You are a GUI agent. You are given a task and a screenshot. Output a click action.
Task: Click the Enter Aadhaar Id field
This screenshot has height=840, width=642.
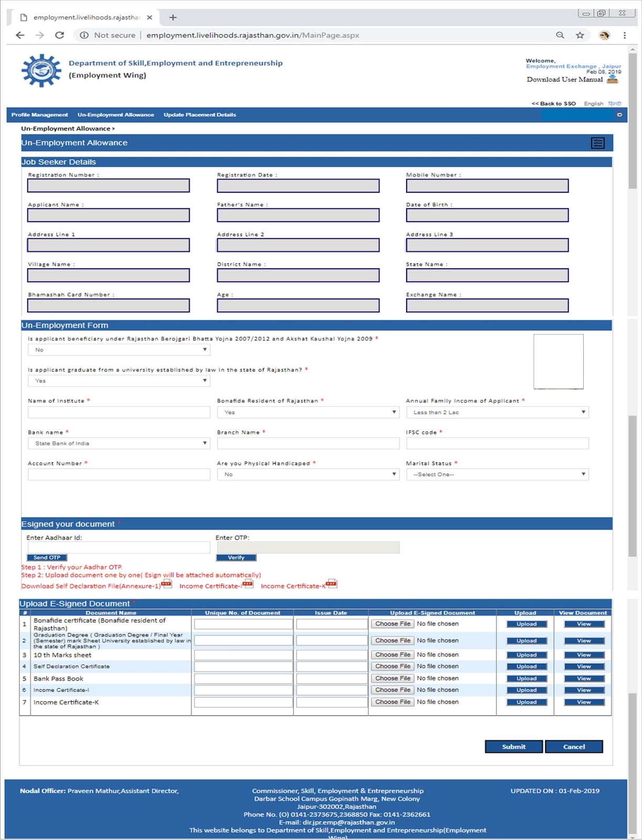click(x=119, y=548)
